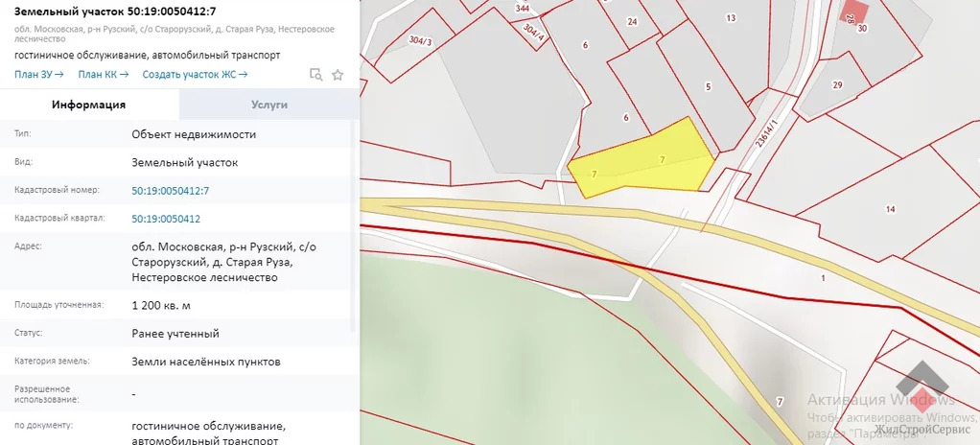
Task: Select parcel 24 on the map
Action: (632, 21)
